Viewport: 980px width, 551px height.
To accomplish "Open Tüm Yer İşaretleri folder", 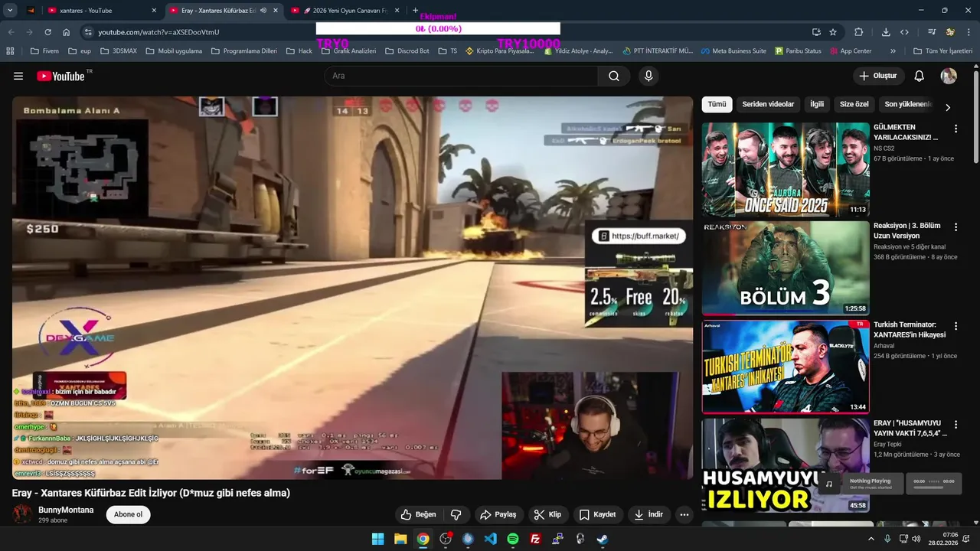I will (942, 51).
